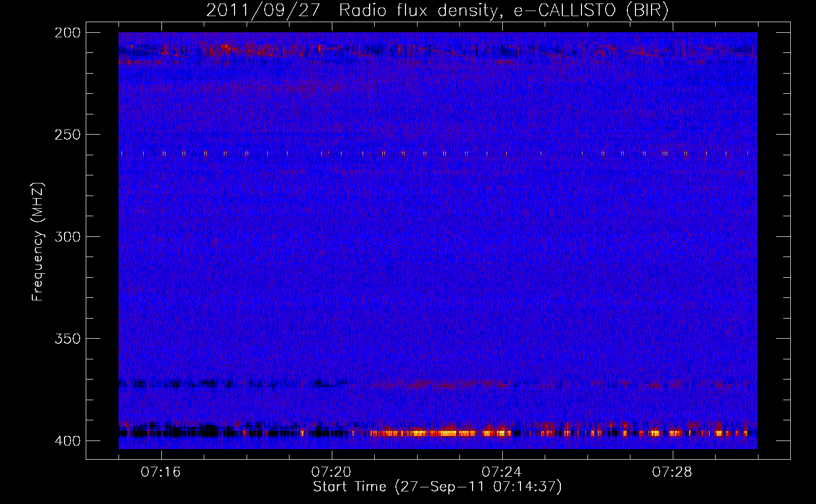
Task: Click the 07:16 time tick label
Action: tap(160, 472)
